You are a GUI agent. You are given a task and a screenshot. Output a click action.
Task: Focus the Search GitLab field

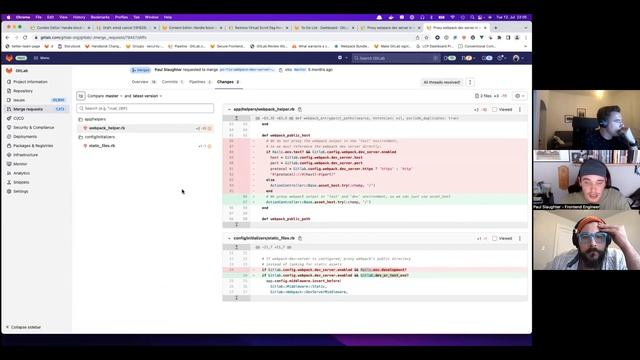[x=396, y=58]
